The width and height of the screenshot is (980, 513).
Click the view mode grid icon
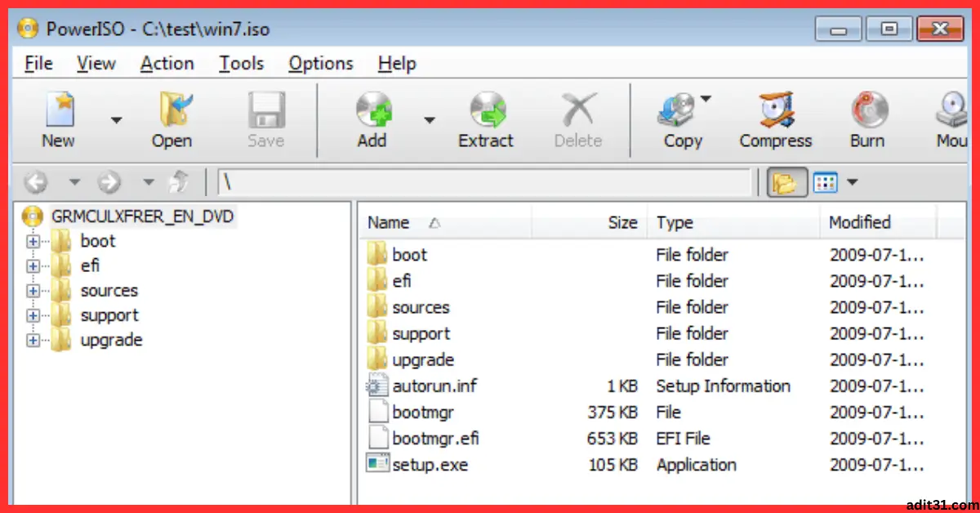click(x=825, y=182)
